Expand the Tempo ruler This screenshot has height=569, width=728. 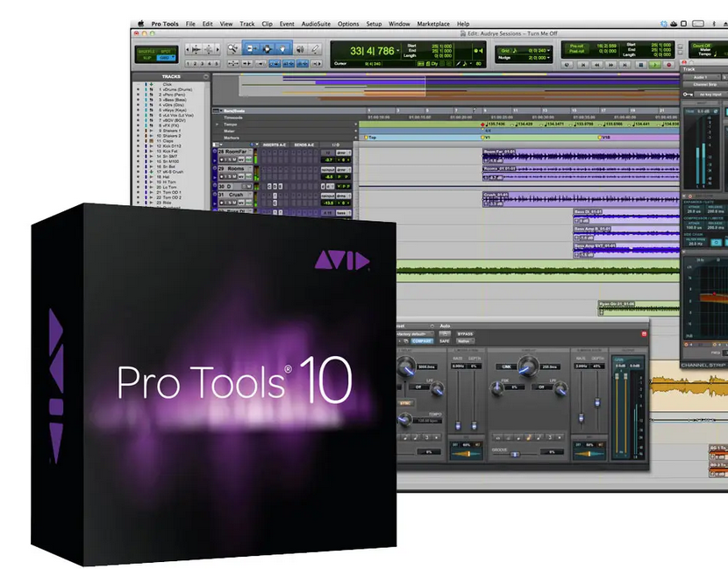click(x=217, y=124)
